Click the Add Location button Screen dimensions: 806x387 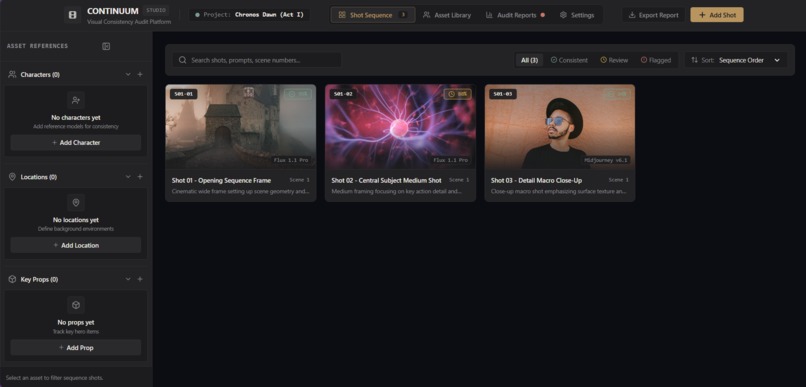click(76, 245)
